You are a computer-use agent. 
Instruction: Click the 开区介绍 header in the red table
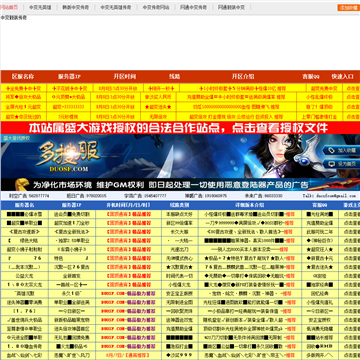click(x=243, y=76)
